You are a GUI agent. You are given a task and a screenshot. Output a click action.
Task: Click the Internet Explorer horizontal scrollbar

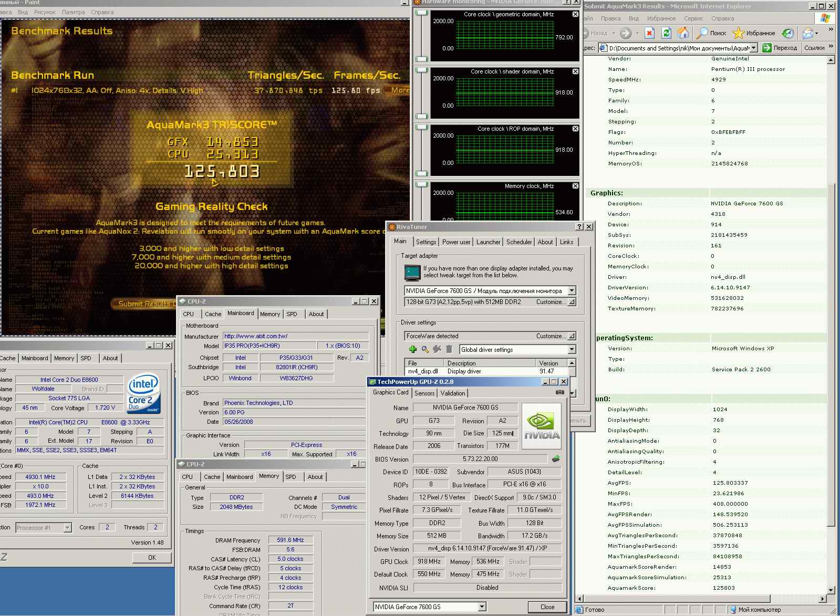point(702,598)
